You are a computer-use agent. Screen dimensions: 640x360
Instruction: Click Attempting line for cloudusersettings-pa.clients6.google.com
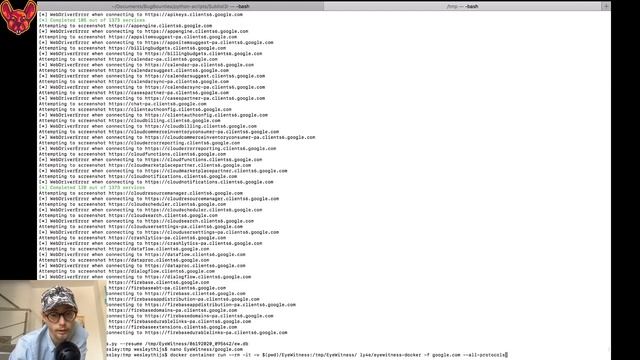point(141,226)
